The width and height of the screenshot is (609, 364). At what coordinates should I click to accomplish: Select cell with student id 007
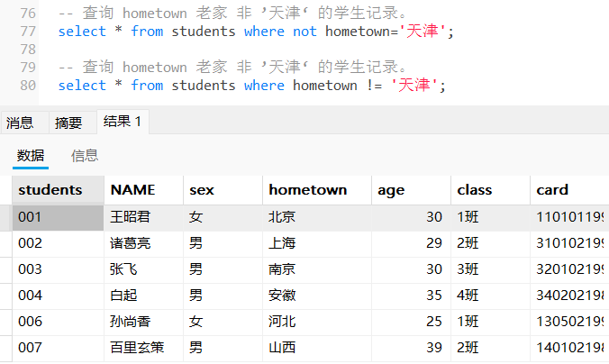click(x=58, y=348)
